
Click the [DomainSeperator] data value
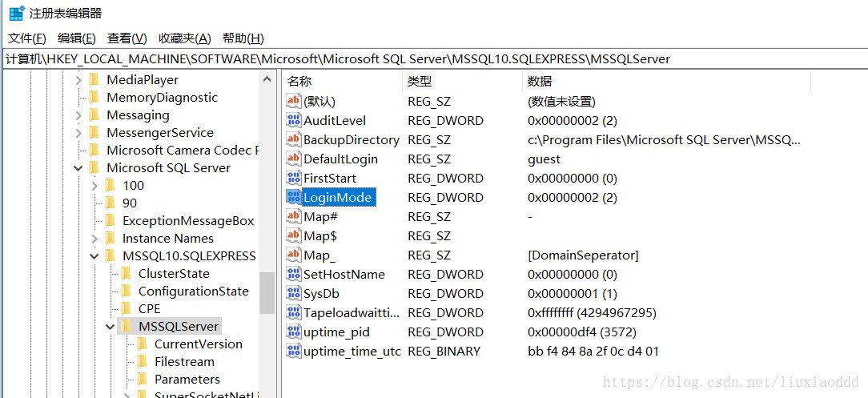click(583, 255)
